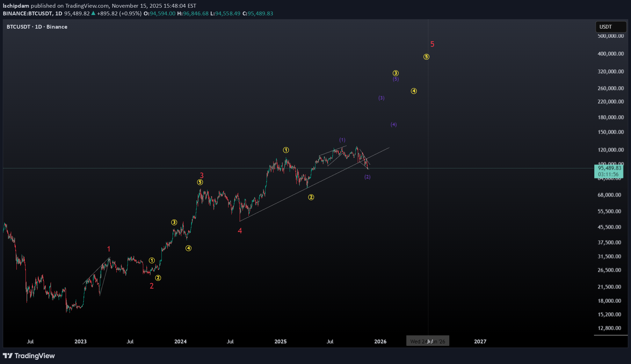Open the lschipdam author name in header
Screen dimensions: 631x364
(16, 6)
